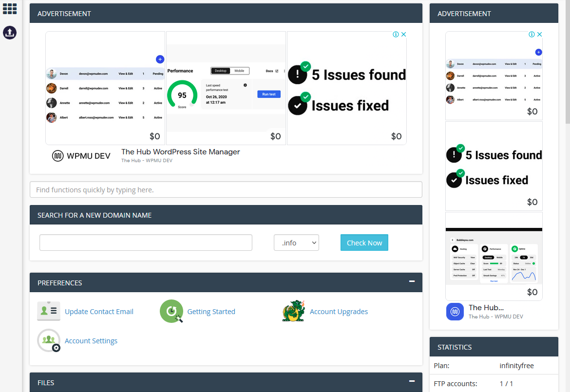Screen dimensions: 570x392
Task: Open The Hub WordPress Site Manager ad title
Action: coord(180,152)
